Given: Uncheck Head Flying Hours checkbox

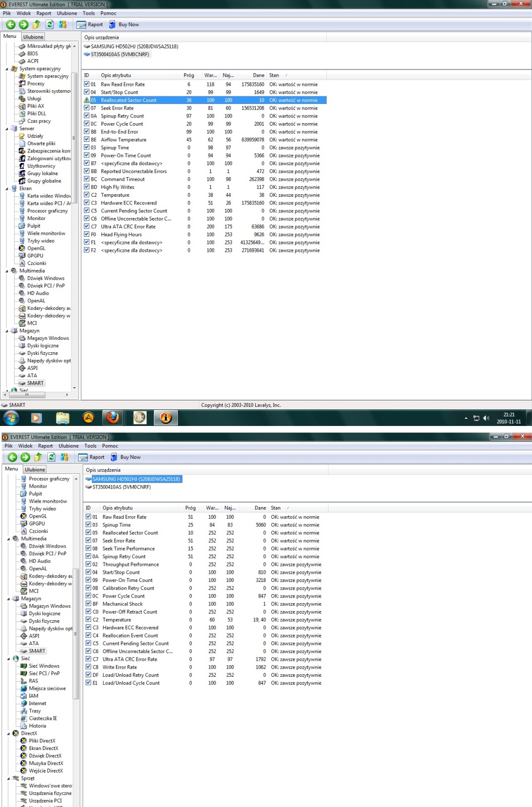Looking at the screenshot, I should point(87,234).
